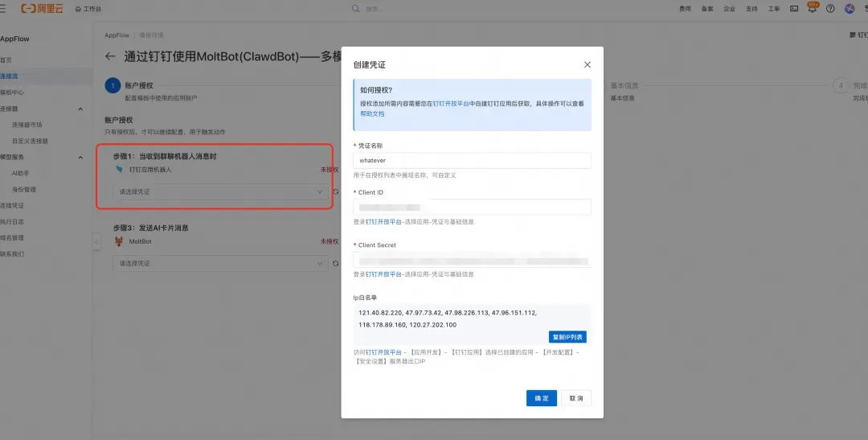The image size is (868, 440).
Task: Click the Client ID input field
Action: point(473,207)
